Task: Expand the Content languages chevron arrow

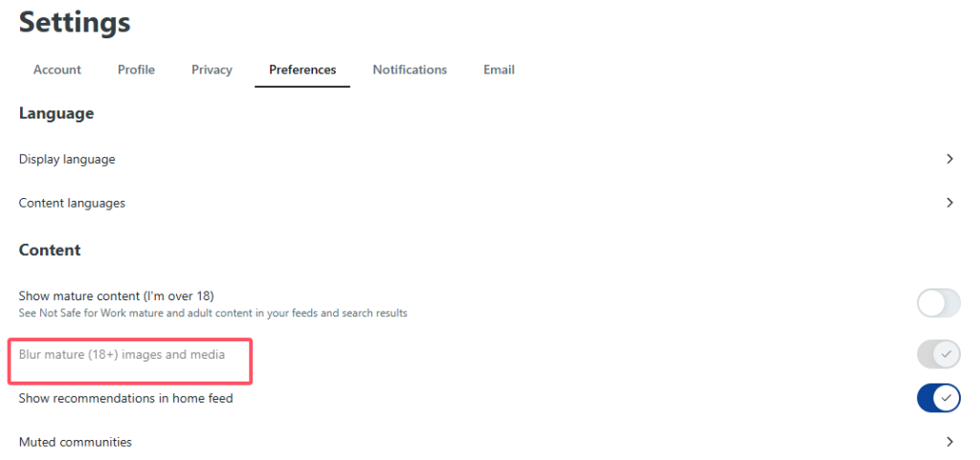Action: [x=950, y=203]
